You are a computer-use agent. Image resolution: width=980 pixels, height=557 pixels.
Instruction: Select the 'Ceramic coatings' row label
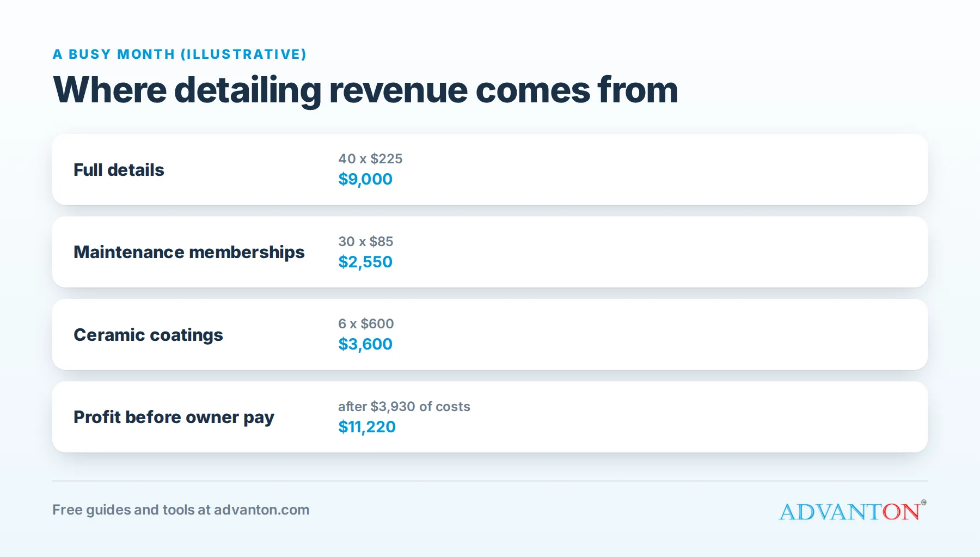148,335
